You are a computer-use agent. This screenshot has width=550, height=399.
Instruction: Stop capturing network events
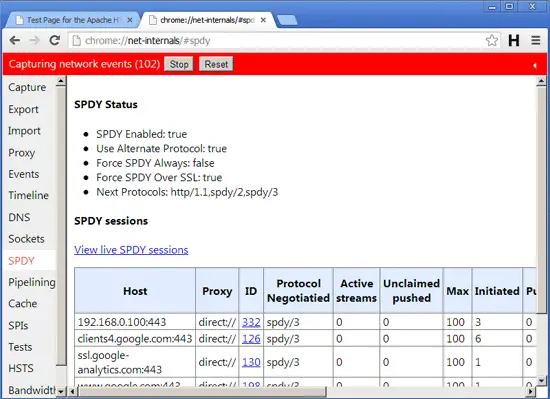[179, 65]
